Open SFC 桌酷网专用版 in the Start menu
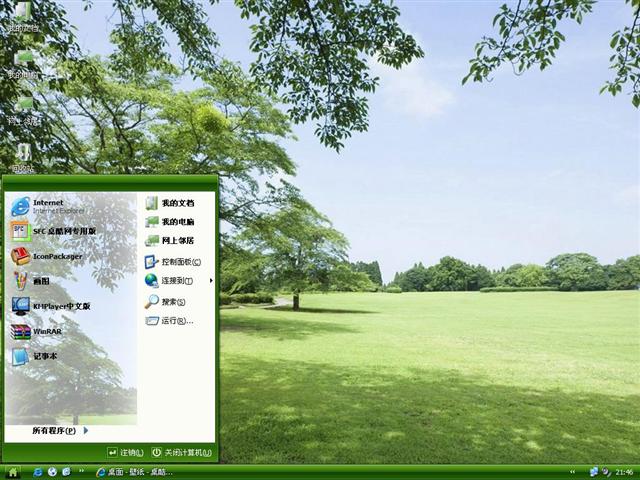The height and width of the screenshot is (480, 640). 53,231
